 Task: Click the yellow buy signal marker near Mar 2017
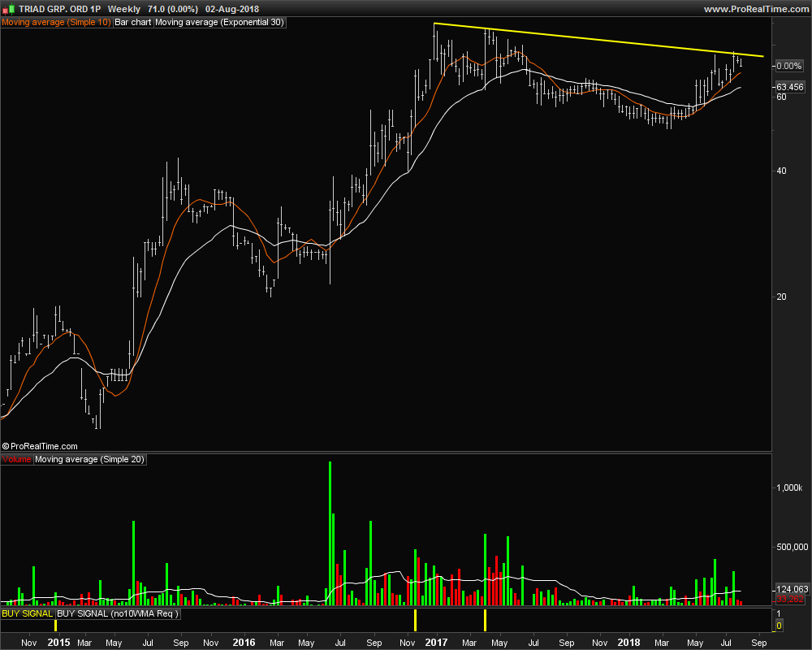tap(486, 621)
